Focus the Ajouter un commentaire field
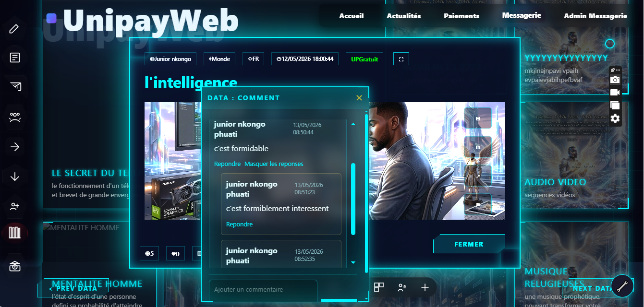 (263, 290)
